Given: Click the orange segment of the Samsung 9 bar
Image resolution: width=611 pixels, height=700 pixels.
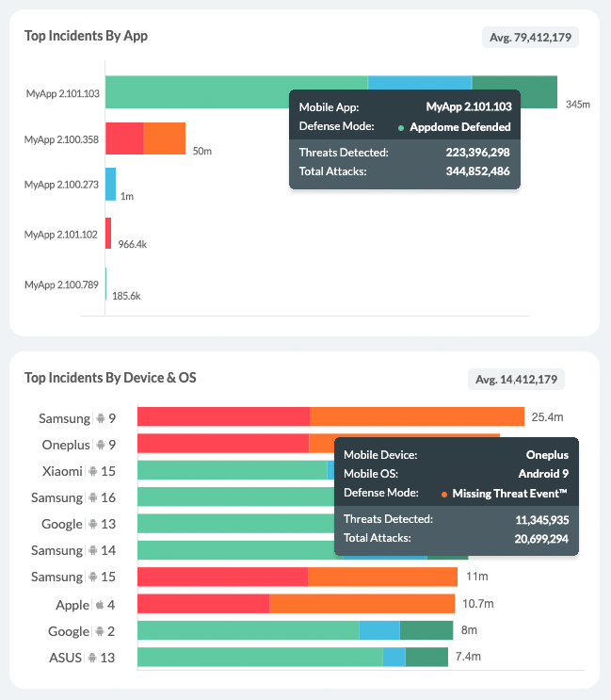Looking at the screenshot, I should click(x=416, y=416).
